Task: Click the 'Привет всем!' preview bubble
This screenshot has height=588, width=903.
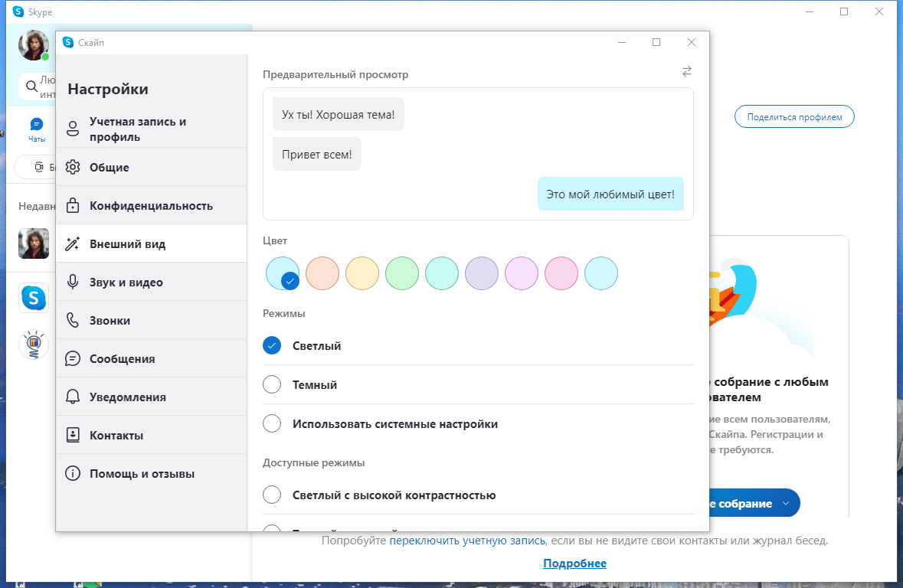Action: pos(317,155)
